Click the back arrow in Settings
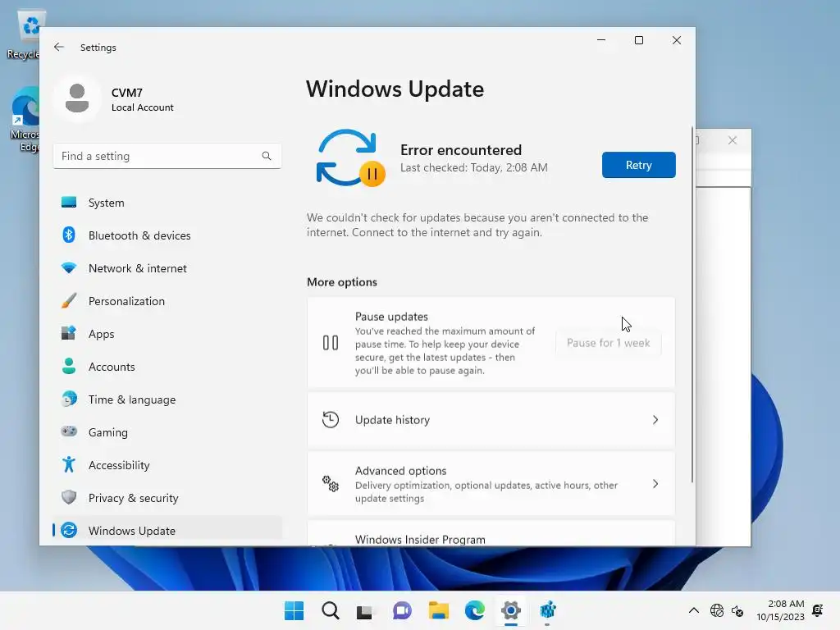 coord(59,47)
